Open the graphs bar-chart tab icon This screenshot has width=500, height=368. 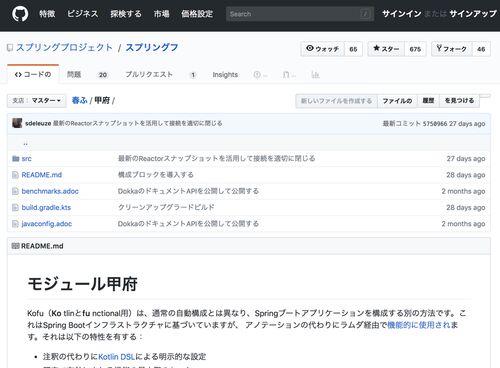click(x=315, y=75)
